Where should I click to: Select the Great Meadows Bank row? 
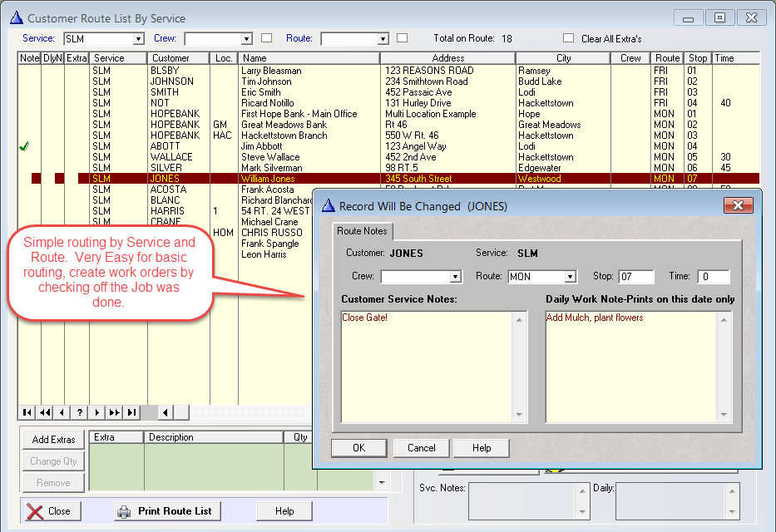[388, 125]
